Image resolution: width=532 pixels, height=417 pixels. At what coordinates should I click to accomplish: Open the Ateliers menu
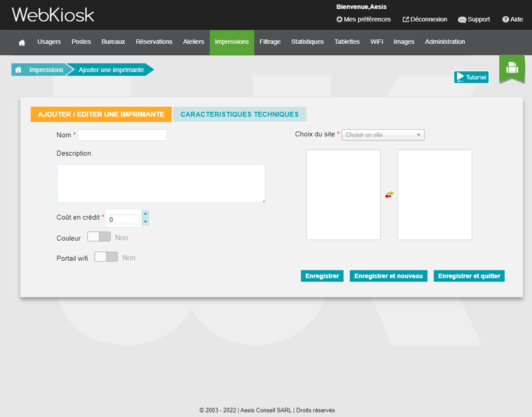pyautogui.click(x=194, y=42)
